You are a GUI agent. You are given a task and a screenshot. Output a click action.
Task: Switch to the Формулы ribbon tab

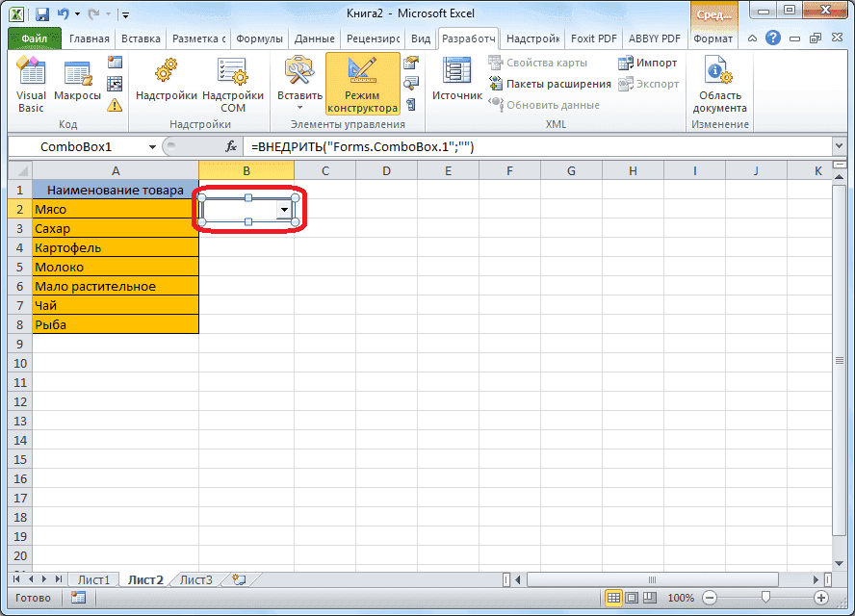258,38
